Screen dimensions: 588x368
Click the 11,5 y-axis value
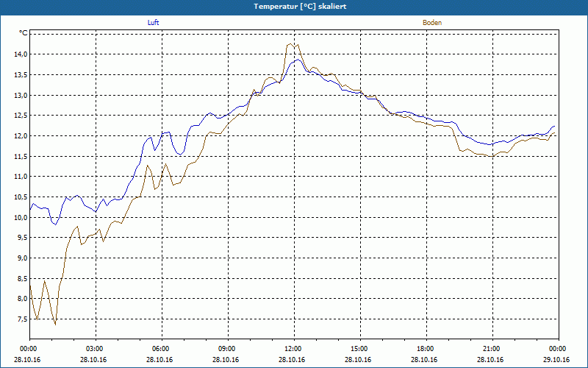point(21,156)
